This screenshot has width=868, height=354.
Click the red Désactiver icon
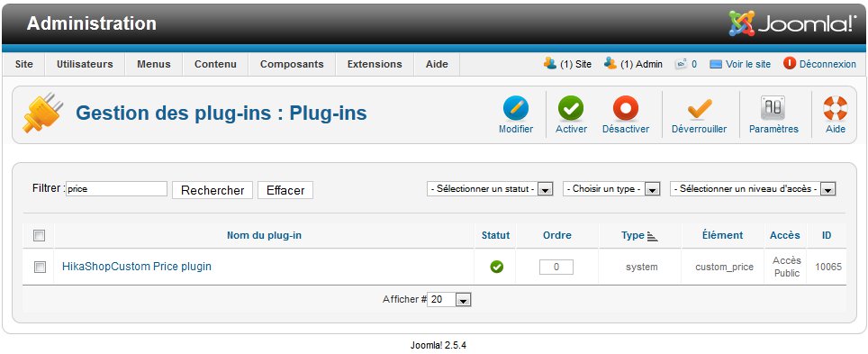[626, 108]
